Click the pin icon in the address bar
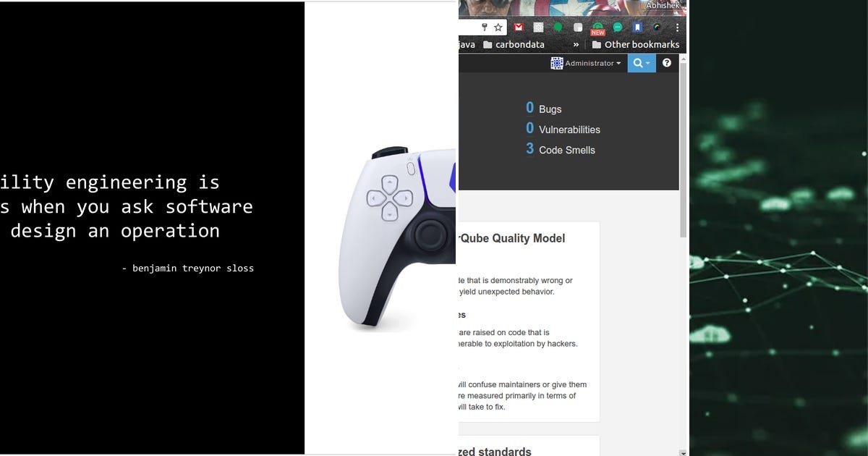 pyautogui.click(x=483, y=26)
